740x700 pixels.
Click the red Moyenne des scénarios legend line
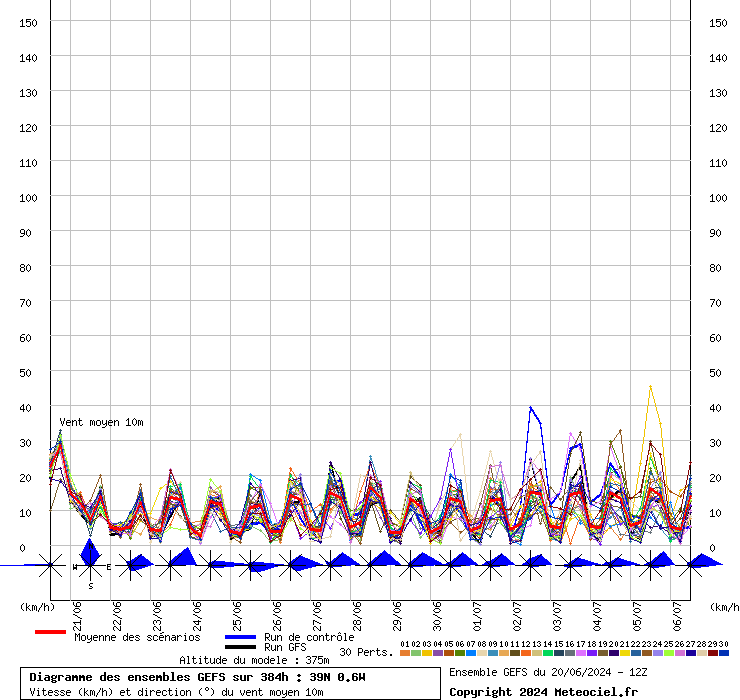(50, 632)
